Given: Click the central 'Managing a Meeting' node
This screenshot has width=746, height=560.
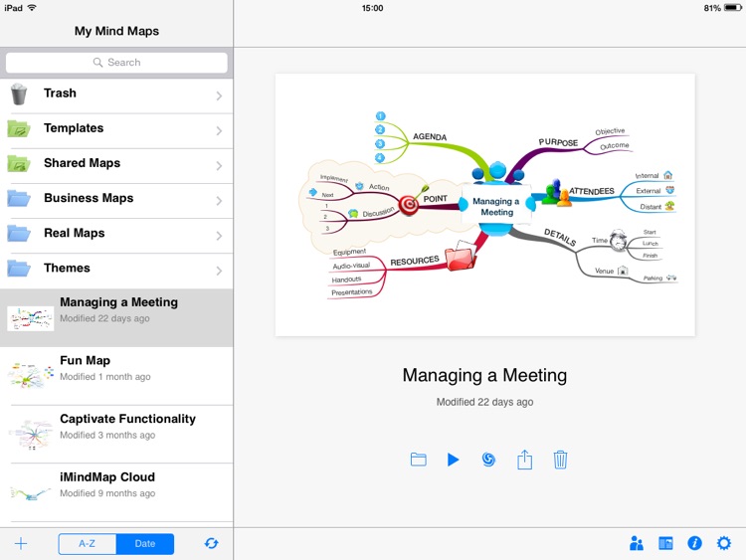Looking at the screenshot, I should [x=496, y=207].
